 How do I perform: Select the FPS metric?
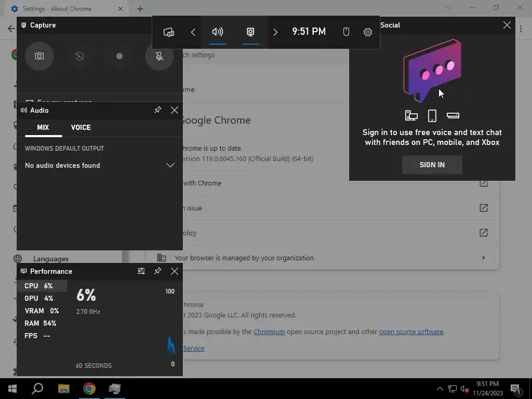pos(42,336)
